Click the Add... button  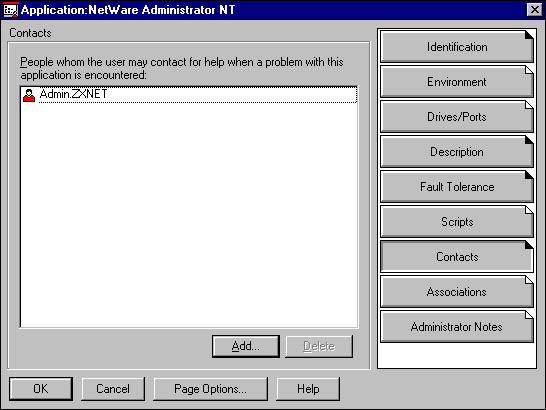(246, 346)
